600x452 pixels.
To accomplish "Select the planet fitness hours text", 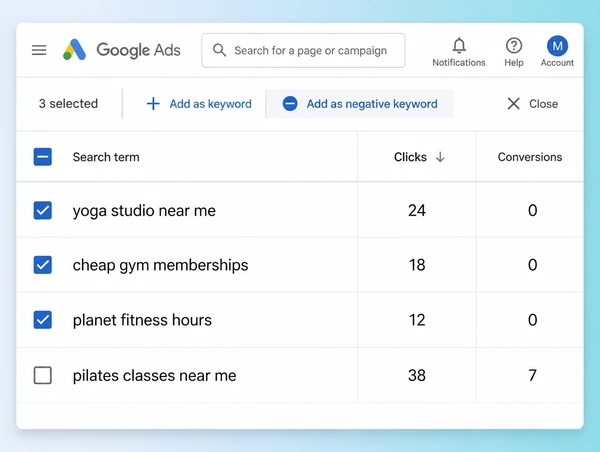I will [x=142, y=320].
